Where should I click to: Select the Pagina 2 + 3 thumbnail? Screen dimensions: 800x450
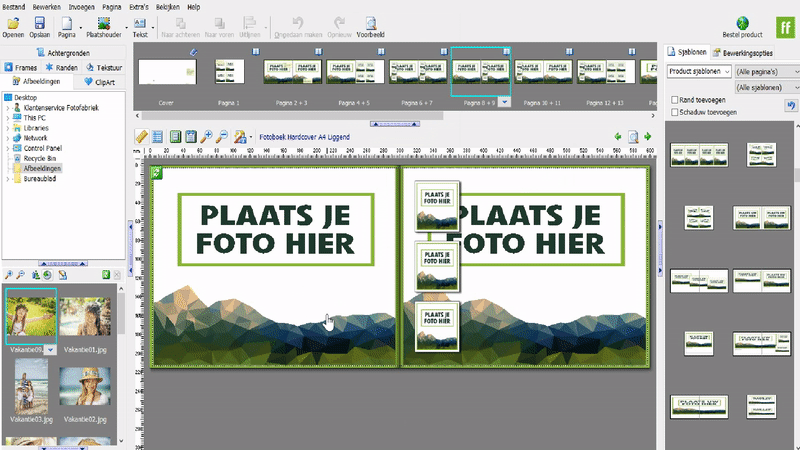point(292,71)
